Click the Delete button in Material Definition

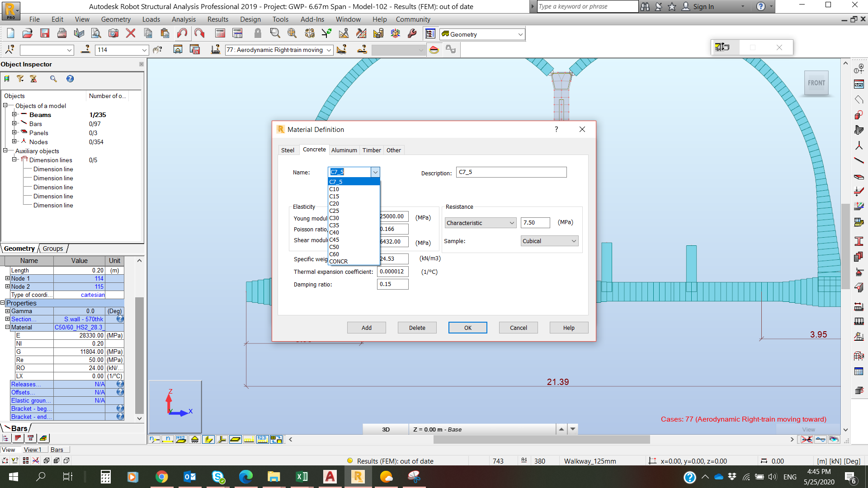417,328
